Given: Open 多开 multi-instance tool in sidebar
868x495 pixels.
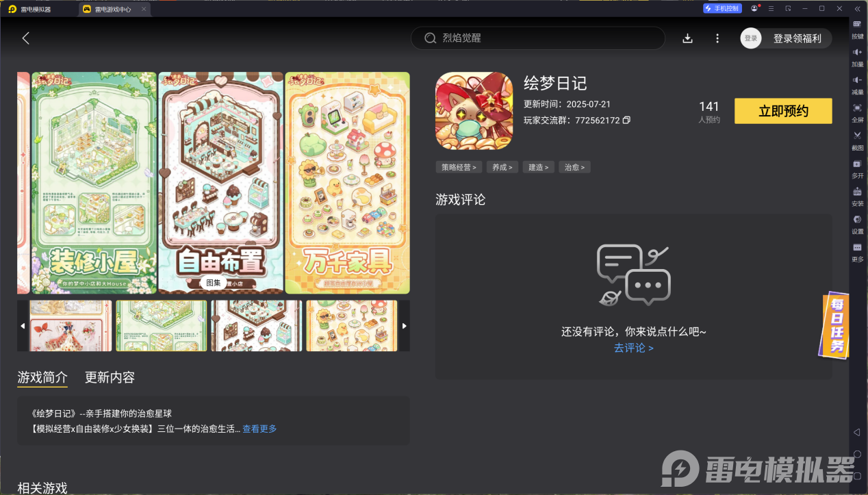Looking at the screenshot, I should pyautogui.click(x=857, y=168).
